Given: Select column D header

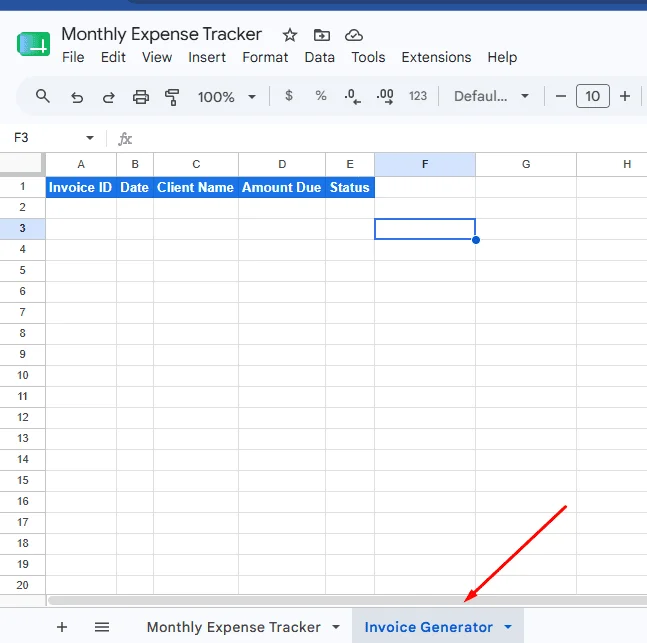Looking at the screenshot, I should [282, 164].
